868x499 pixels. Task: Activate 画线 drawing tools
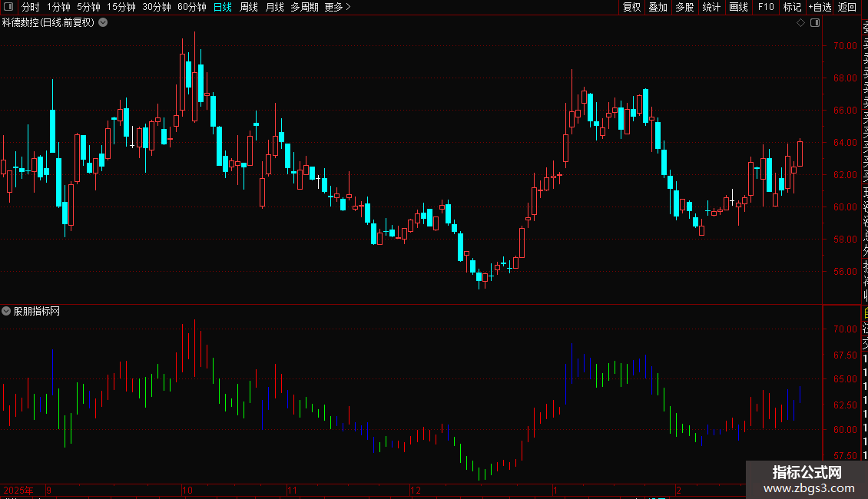tap(738, 7)
